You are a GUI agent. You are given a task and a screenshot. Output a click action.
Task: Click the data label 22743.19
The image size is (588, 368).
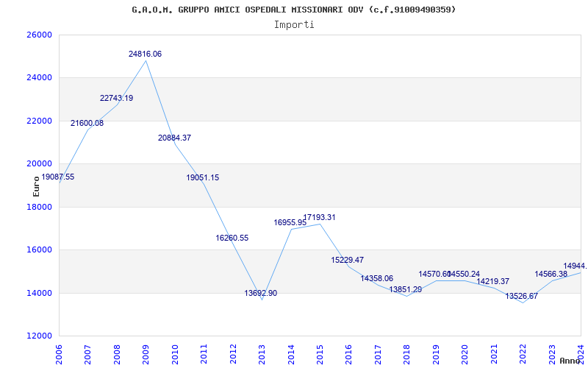point(116,99)
